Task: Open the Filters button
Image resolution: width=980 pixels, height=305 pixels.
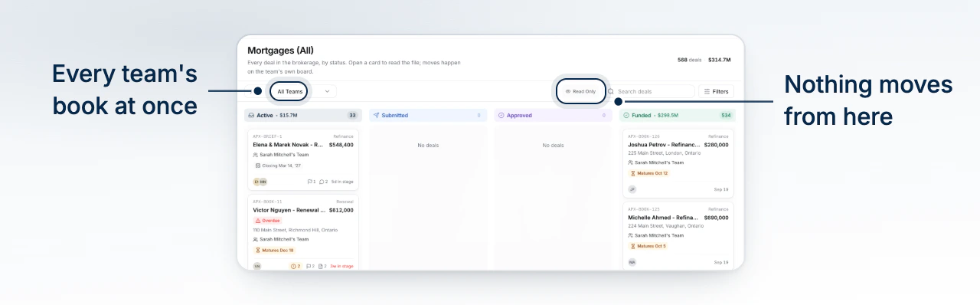Action: [x=716, y=91]
